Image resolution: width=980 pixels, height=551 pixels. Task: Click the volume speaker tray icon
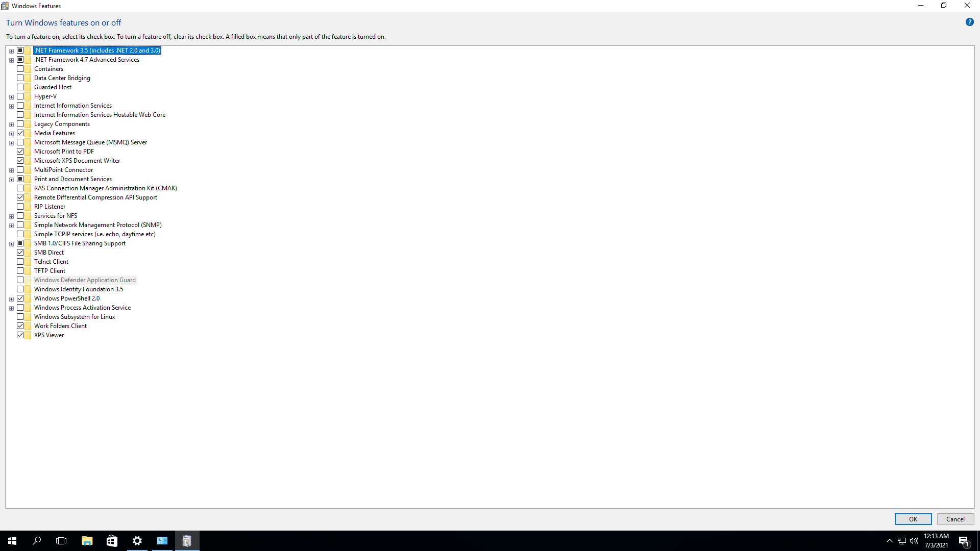tap(914, 541)
